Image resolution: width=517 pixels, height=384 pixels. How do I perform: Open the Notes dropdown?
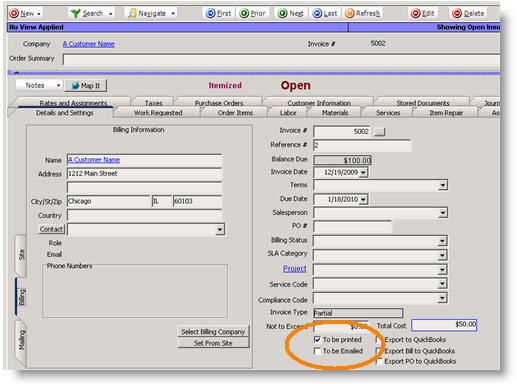tap(39, 85)
